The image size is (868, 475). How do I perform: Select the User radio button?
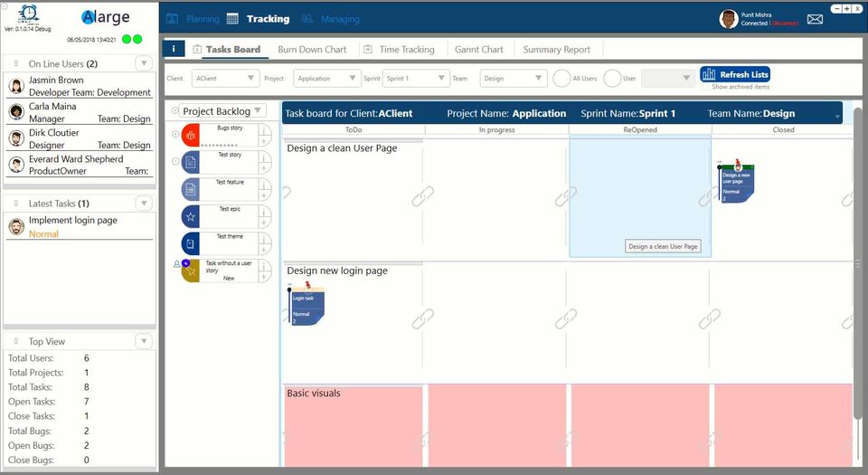tap(612, 78)
